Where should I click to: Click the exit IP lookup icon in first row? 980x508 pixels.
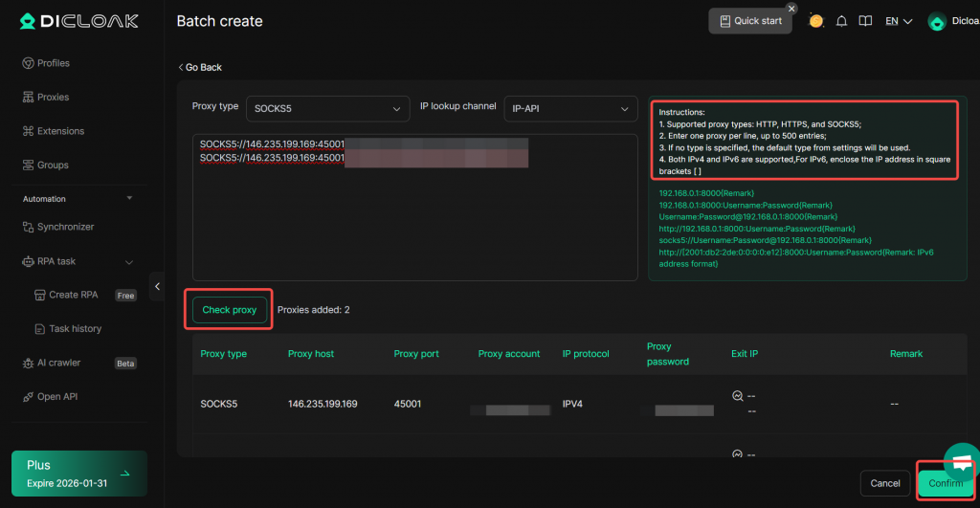pos(737,396)
